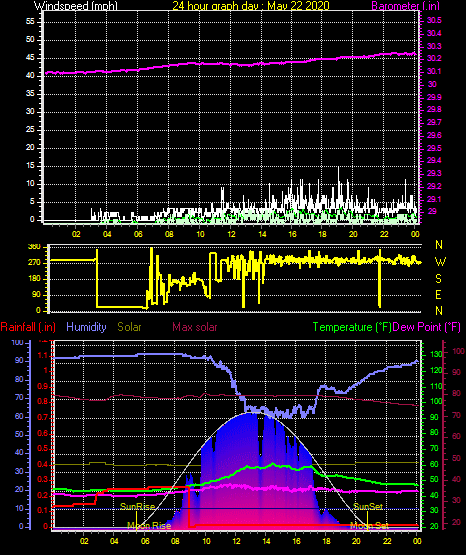Screen dimensions: 466x555
Task: Click the Windspeed (mph) axis title
Action: [76, 6]
